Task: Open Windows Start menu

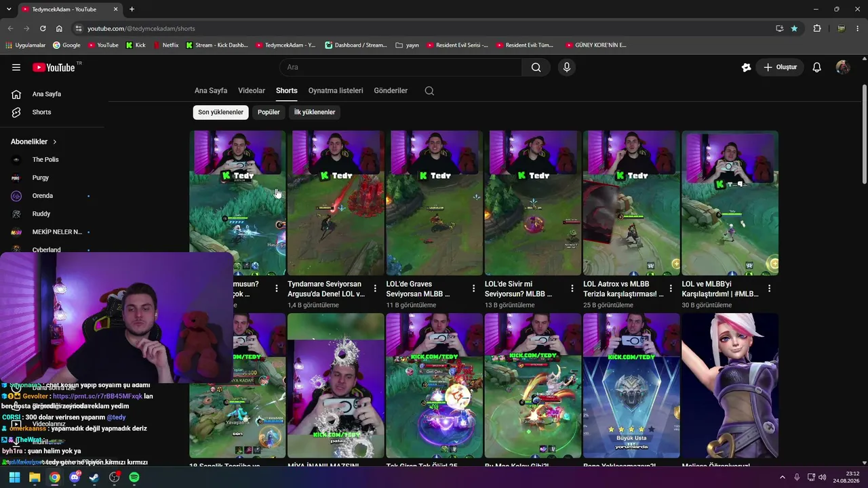Action: (14, 477)
